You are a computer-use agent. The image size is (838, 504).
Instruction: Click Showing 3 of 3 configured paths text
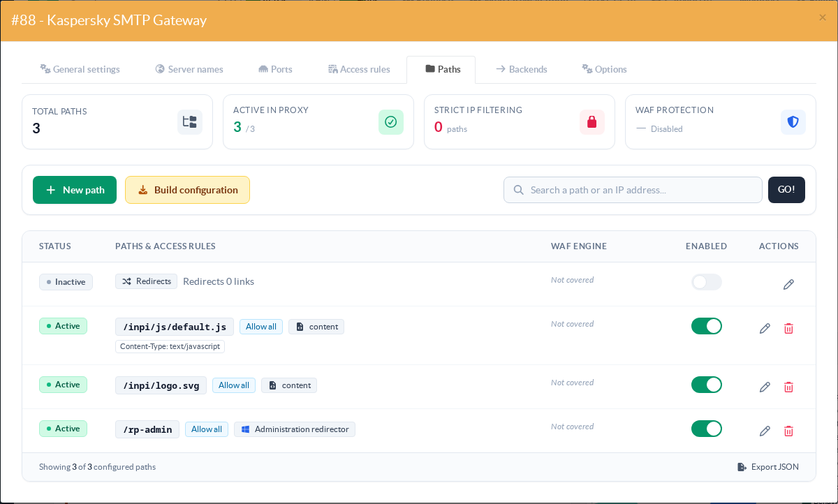tap(98, 467)
